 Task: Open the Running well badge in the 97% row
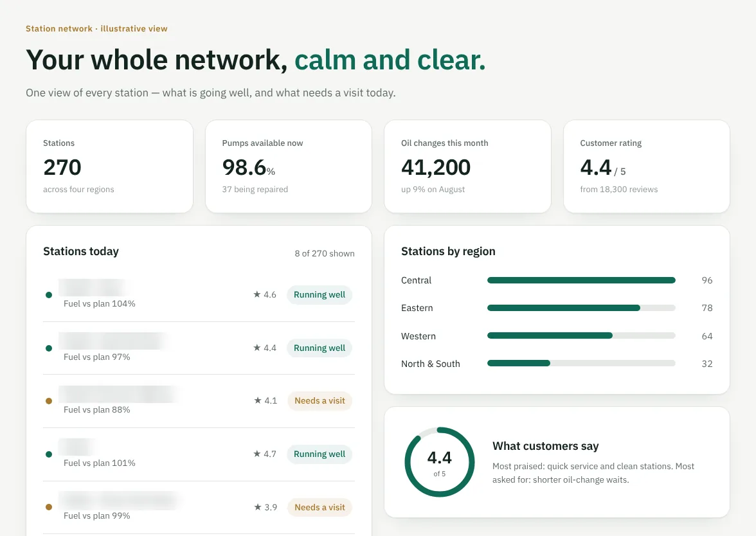(x=319, y=348)
